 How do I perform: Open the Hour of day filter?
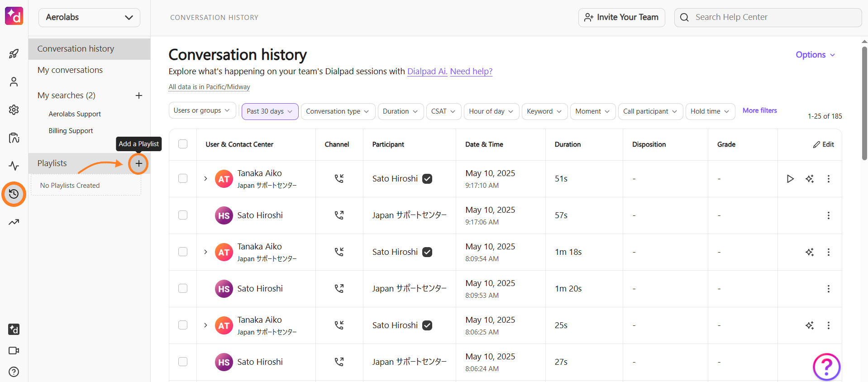click(x=491, y=111)
